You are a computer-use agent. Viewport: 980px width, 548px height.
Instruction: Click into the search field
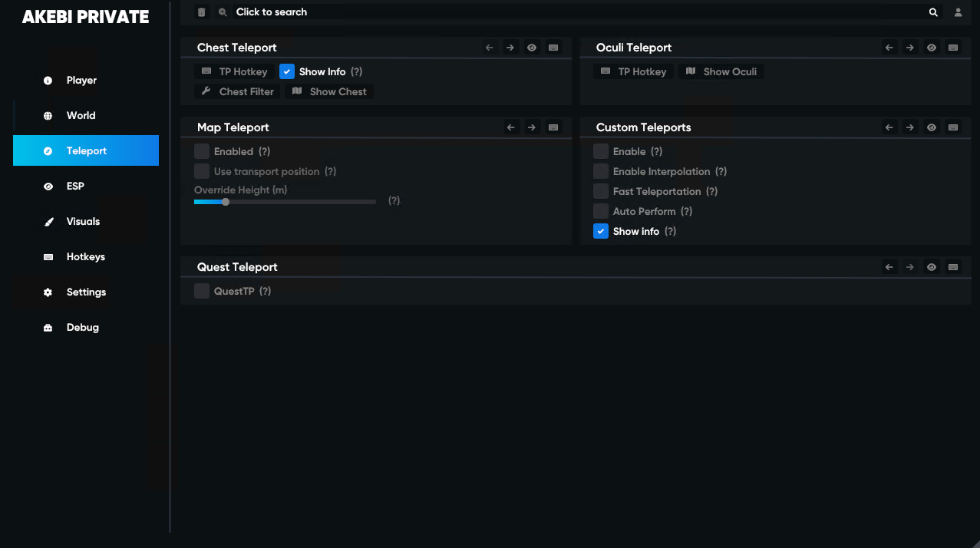[x=576, y=12]
